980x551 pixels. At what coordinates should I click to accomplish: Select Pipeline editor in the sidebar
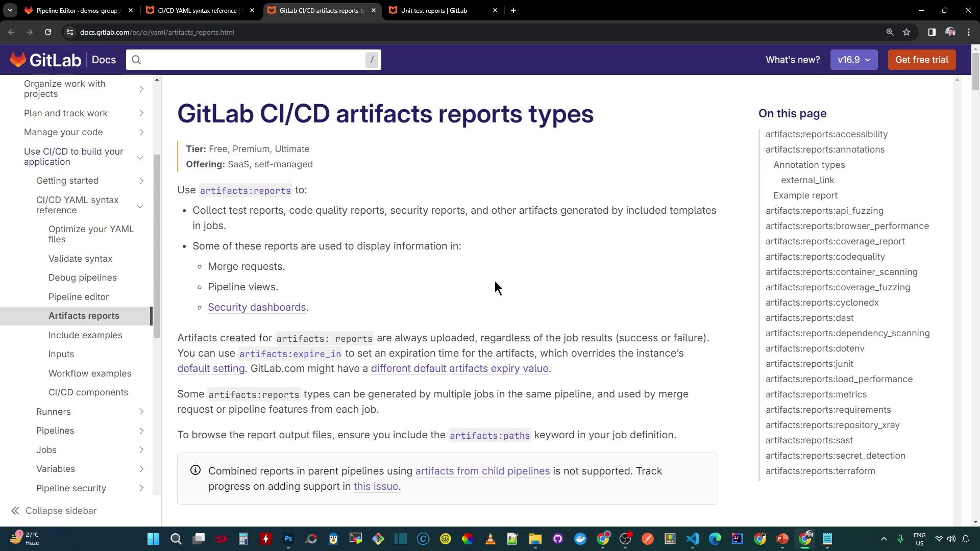coord(79,297)
